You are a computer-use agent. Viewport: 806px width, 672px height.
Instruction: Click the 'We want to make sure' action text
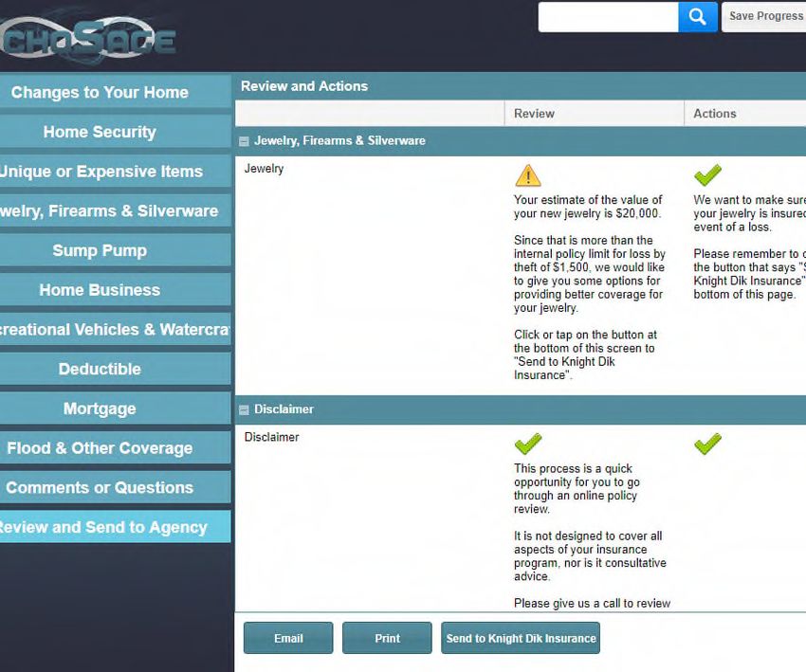(749, 213)
